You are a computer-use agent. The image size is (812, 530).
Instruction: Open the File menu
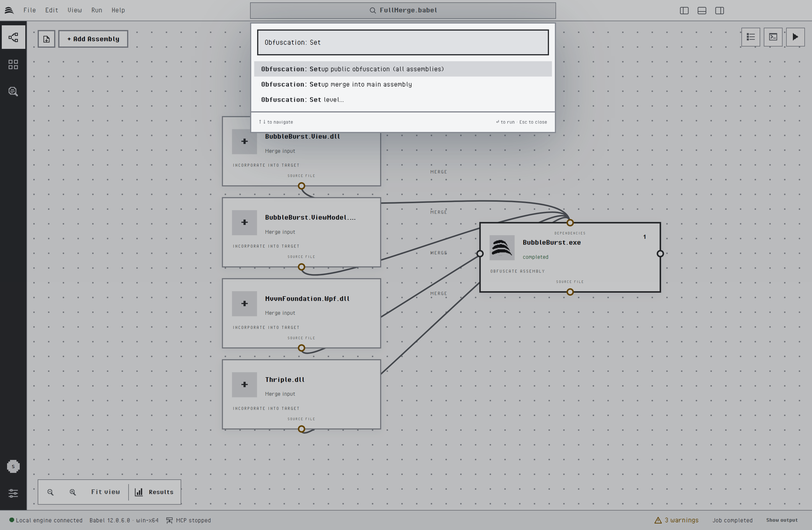tap(30, 10)
